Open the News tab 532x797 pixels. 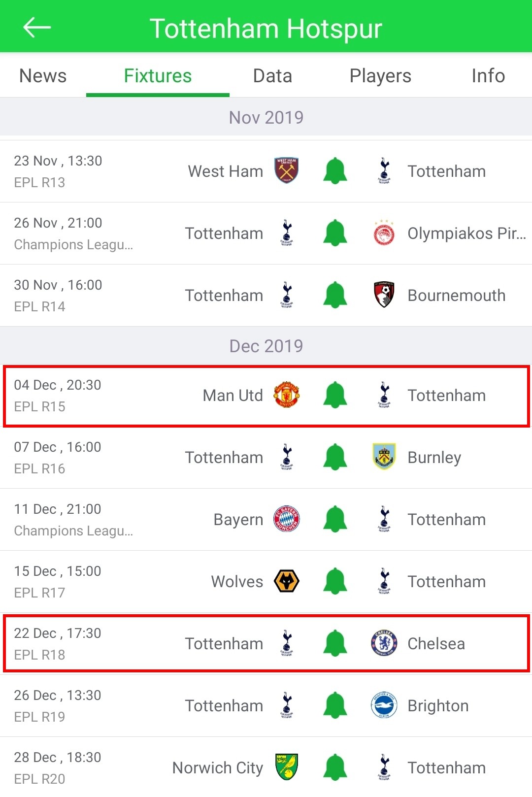click(43, 76)
